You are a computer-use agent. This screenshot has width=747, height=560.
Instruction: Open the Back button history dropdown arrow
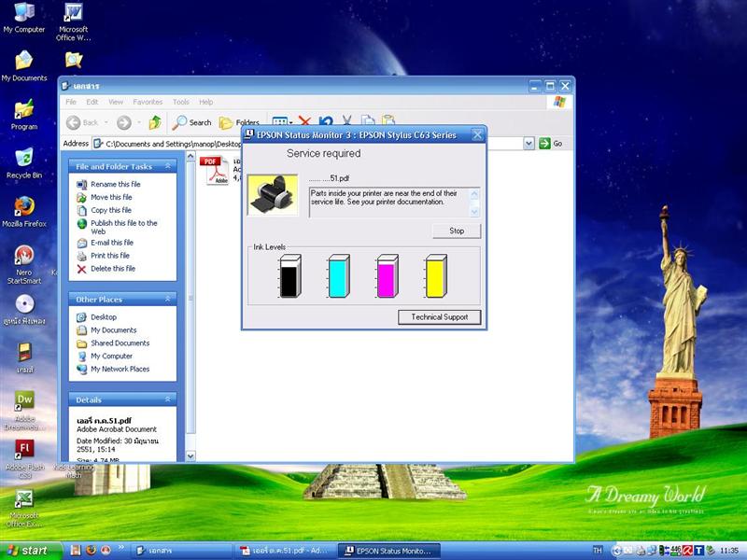coord(106,122)
